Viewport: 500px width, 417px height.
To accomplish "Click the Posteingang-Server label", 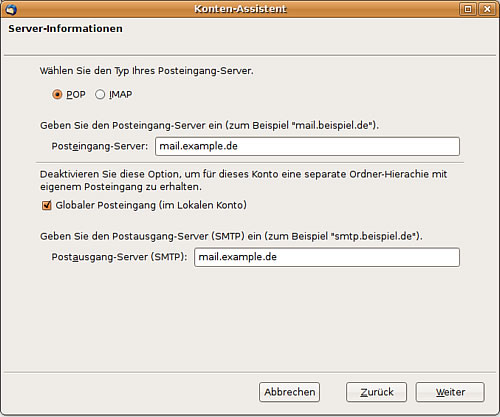I will [x=100, y=146].
